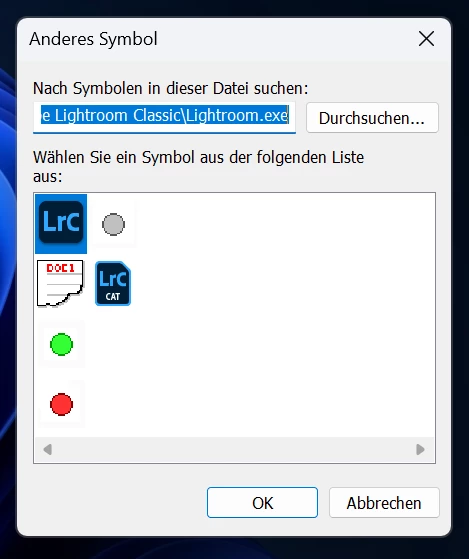Click the 'Wählen Sie ein Symbol' list label
The width and height of the screenshot is (469, 559).
coord(198,166)
